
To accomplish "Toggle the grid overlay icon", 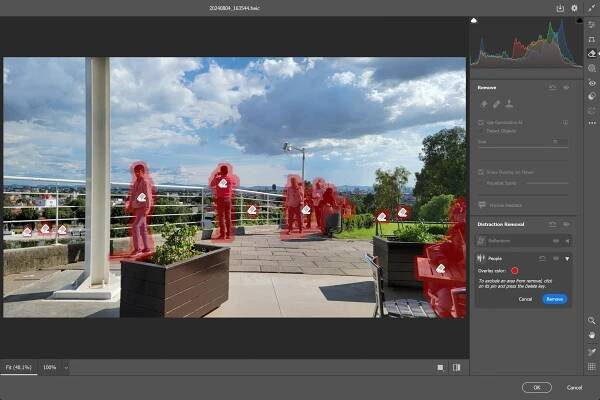I will pos(592,367).
